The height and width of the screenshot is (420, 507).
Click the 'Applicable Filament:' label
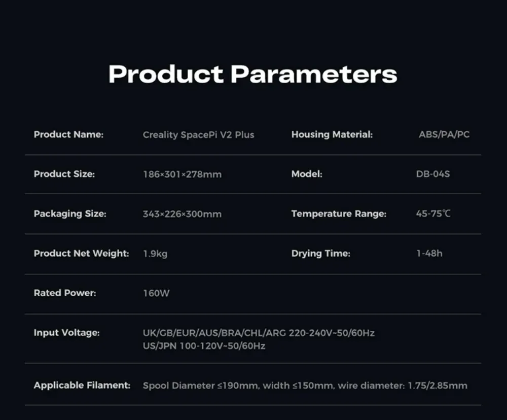[82, 385]
